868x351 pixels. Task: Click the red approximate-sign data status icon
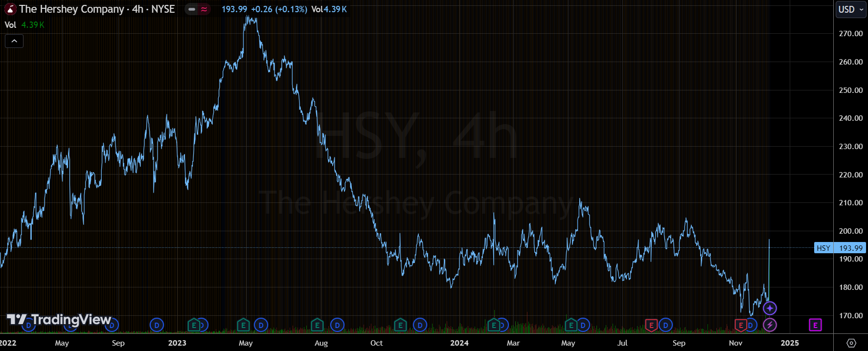click(204, 9)
